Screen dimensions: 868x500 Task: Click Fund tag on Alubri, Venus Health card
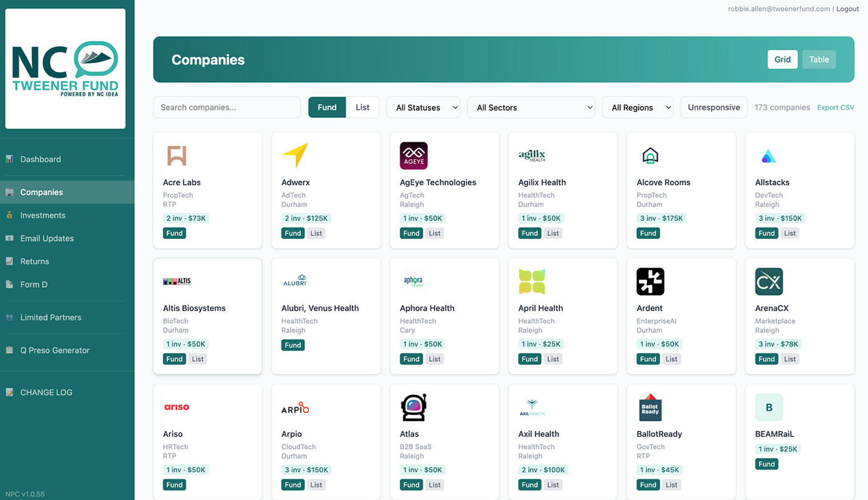pyautogui.click(x=293, y=345)
